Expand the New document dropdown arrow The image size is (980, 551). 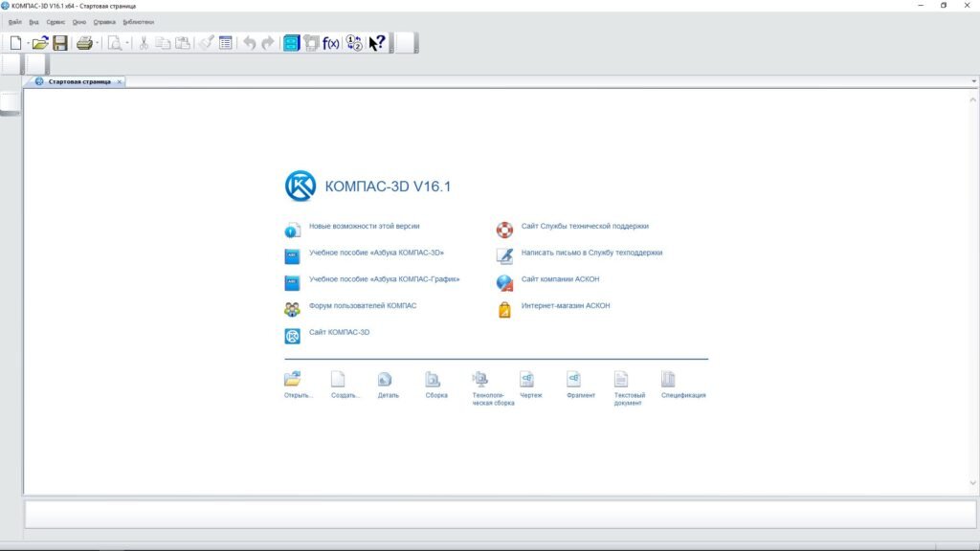click(28, 43)
